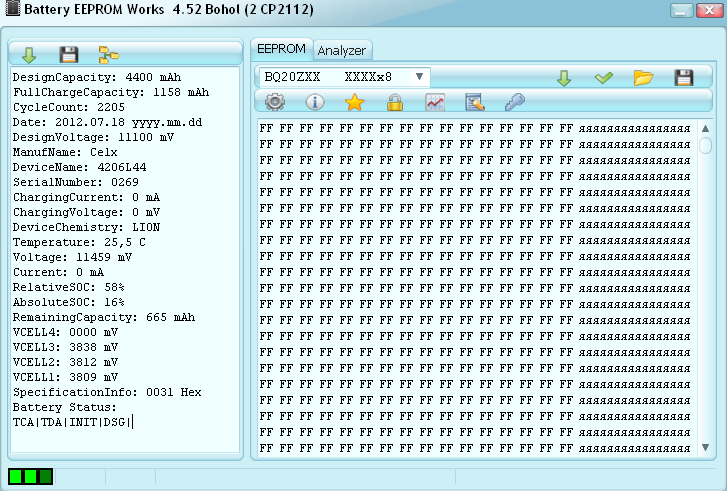Click the DeviceName: 4206L44 line
Image resolution: width=727 pixels, height=491 pixels.
[x=79, y=167]
